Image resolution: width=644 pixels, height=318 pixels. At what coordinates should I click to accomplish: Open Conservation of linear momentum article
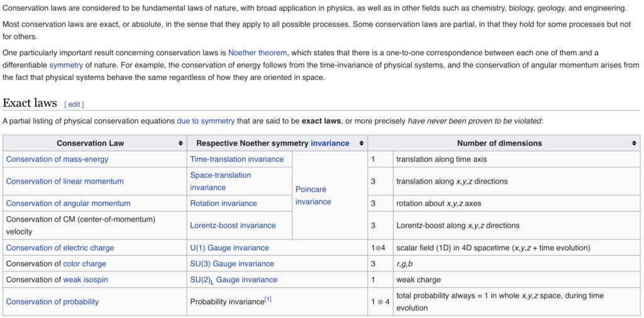click(x=65, y=182)
